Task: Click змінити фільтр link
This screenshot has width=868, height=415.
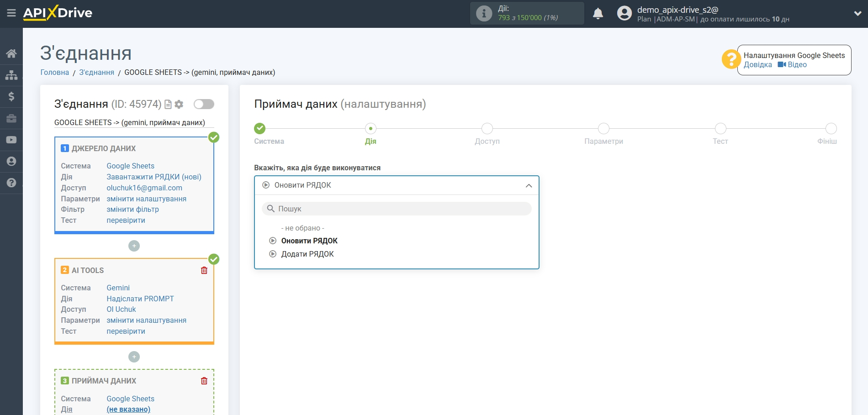Action: (x=132, y=209)
